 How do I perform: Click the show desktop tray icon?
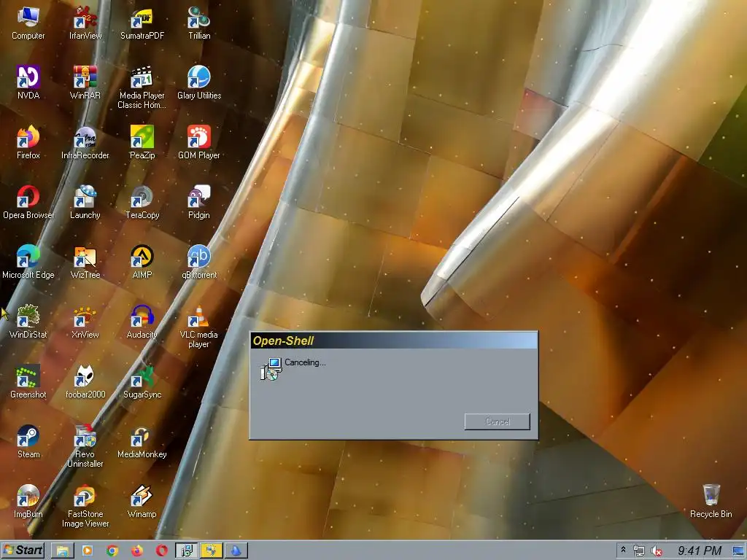[x=739, y=551]
